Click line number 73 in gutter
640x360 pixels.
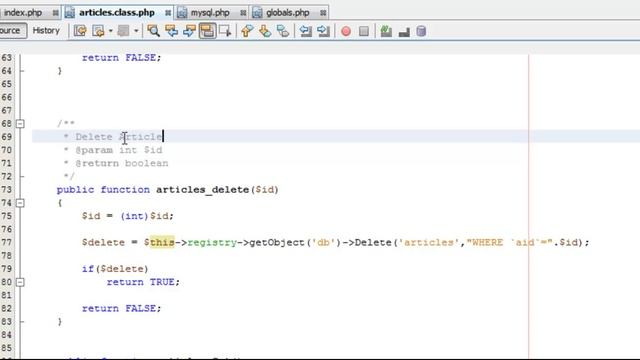(7, 190)
